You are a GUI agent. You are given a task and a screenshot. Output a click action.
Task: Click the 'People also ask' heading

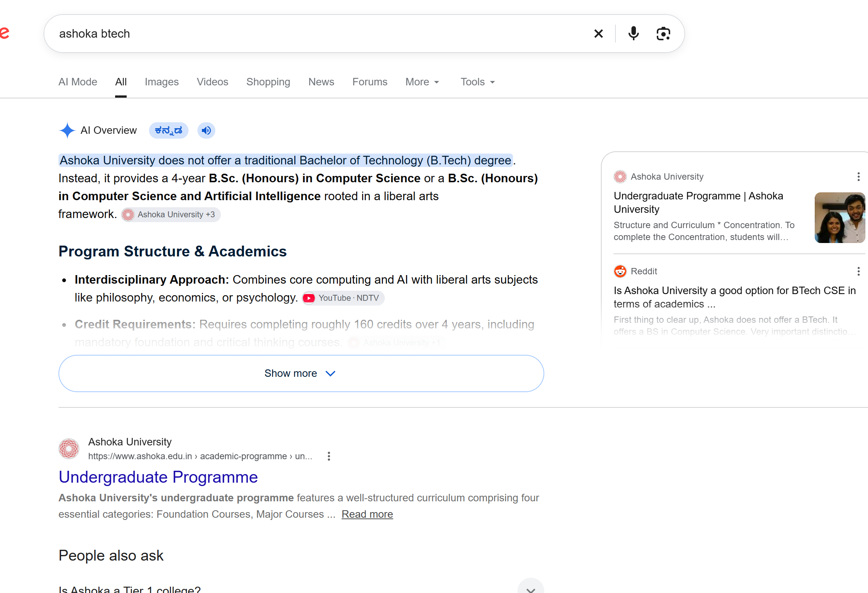tap(111, 556)
